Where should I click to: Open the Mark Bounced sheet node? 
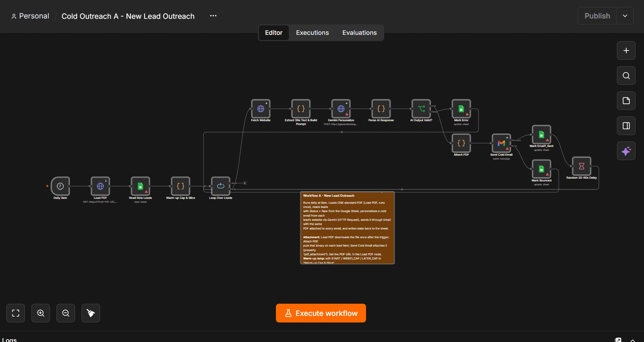(541, 169)
